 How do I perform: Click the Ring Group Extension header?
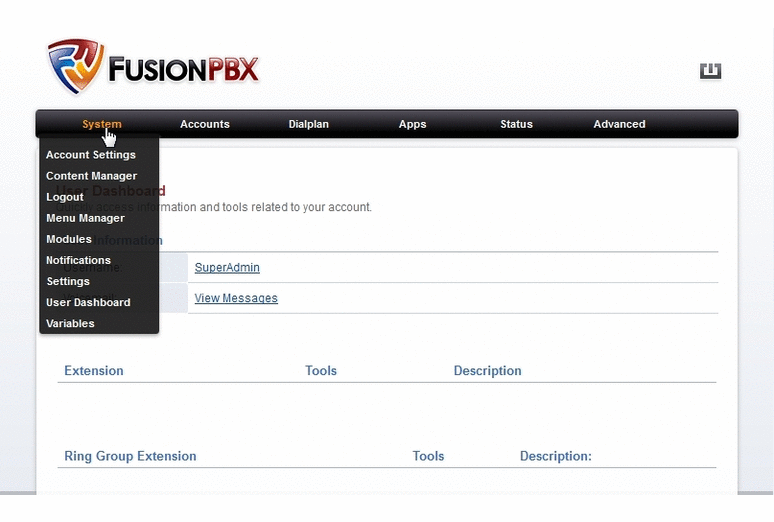point(130,456)
